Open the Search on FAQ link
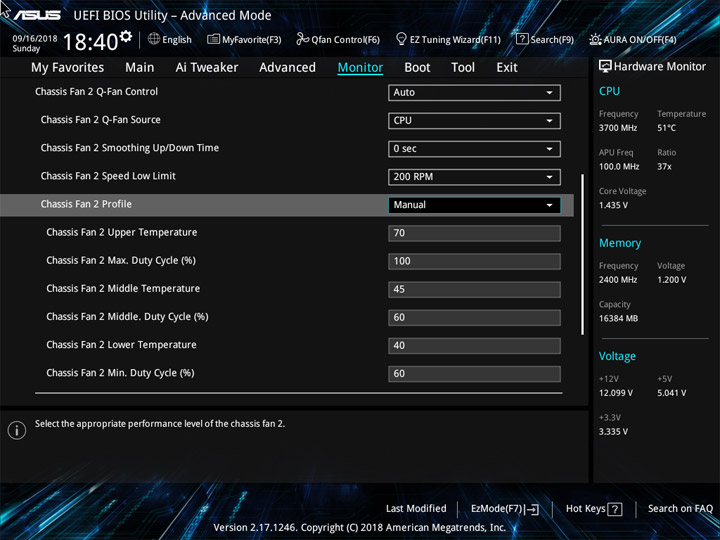The width and height of the screenshot is (720, 540). click(680, 508)
